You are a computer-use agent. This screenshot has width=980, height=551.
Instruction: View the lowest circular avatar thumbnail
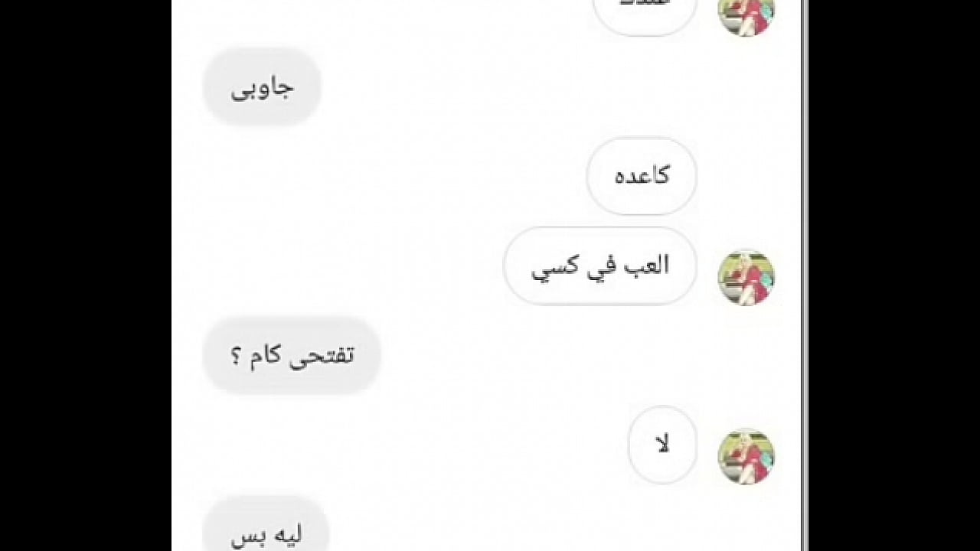pyautogui.click(x=746, y=456)
